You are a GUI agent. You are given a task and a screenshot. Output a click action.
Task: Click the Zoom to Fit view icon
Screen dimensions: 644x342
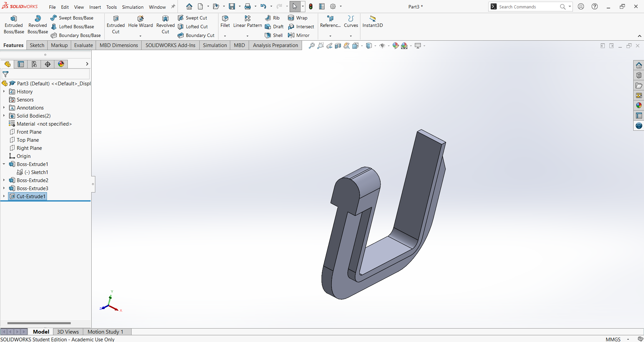click(x=312, y=46)
